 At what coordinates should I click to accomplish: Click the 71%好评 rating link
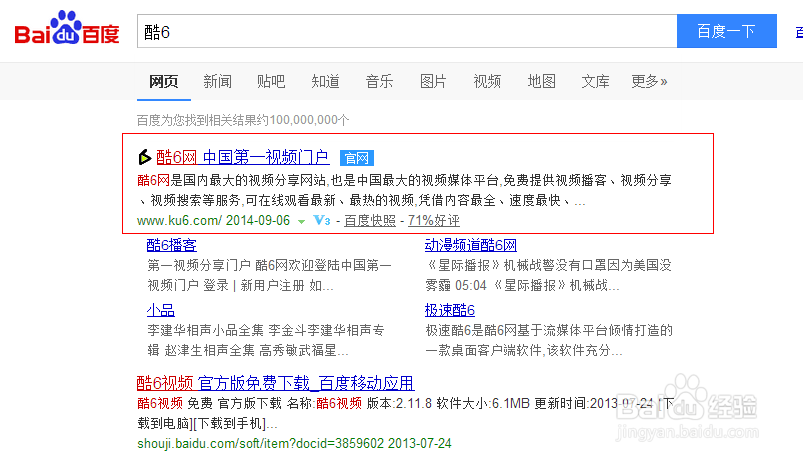tap(434, 221)
